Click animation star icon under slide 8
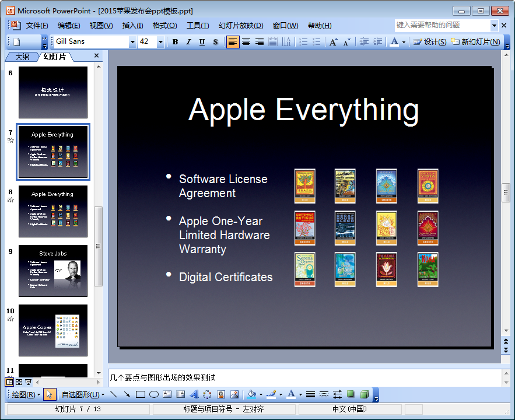Viewport: 515px width, 420px height. tap(11, 200)
